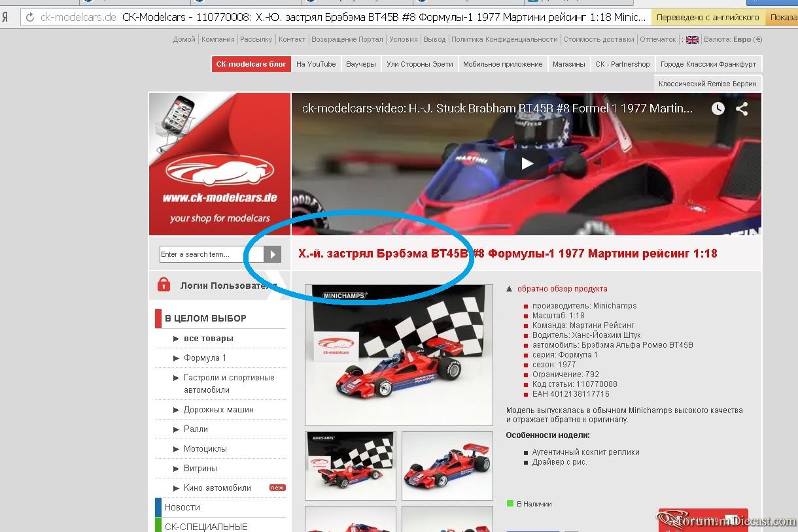The width and height of the screenshot is (798, 532).
Task: Open the Классический Remise Берлин tab
Action: click(x=708, y=84)
